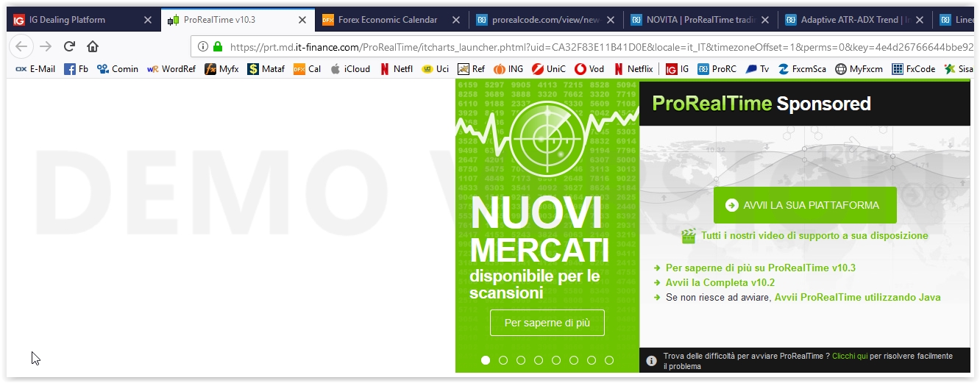Open the ProRC bookmark
Image resolution: width=980 pixels, height=383 pixels.
717,69
